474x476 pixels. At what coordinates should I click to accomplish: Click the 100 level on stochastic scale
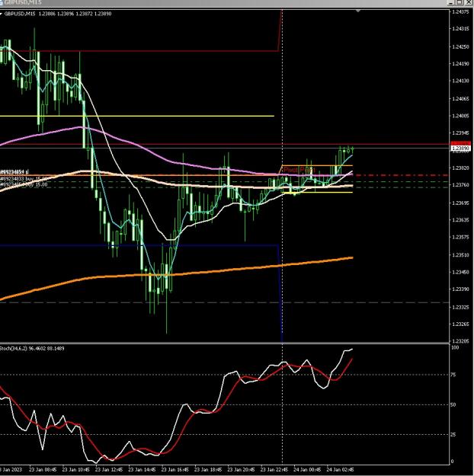pos(455,347)
